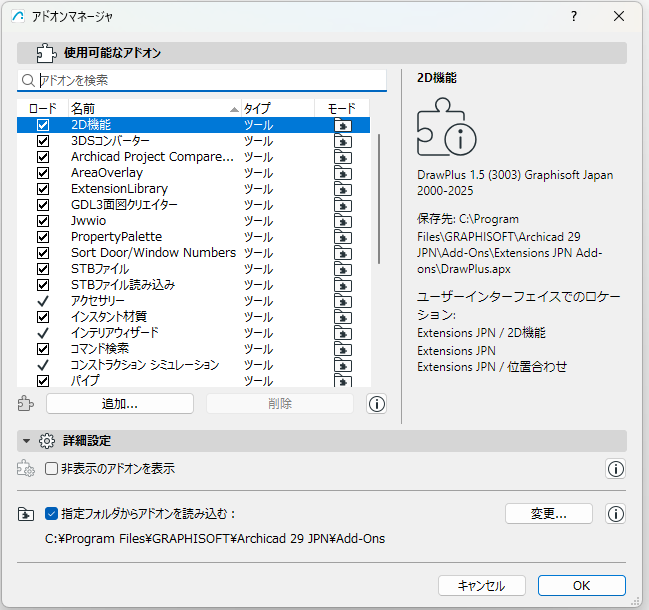Click the mode icon in STBファイル row

pyautogui.click(x=343, y=269)
